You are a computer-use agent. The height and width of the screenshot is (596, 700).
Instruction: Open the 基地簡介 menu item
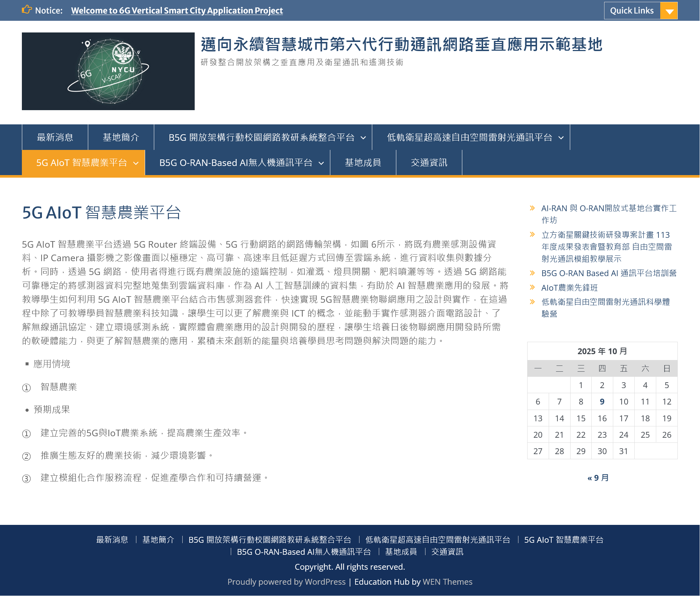(121, 138)
